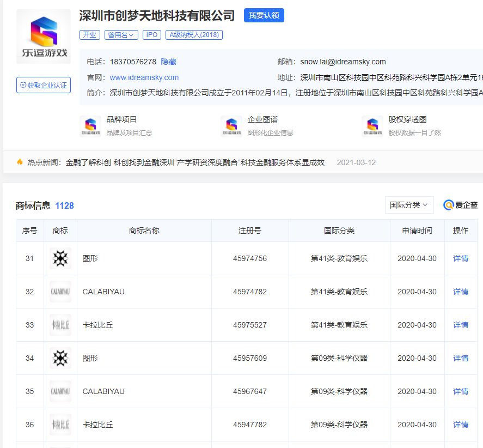Open the 国际分类 filter dropdown

click(x=409, y=205)
